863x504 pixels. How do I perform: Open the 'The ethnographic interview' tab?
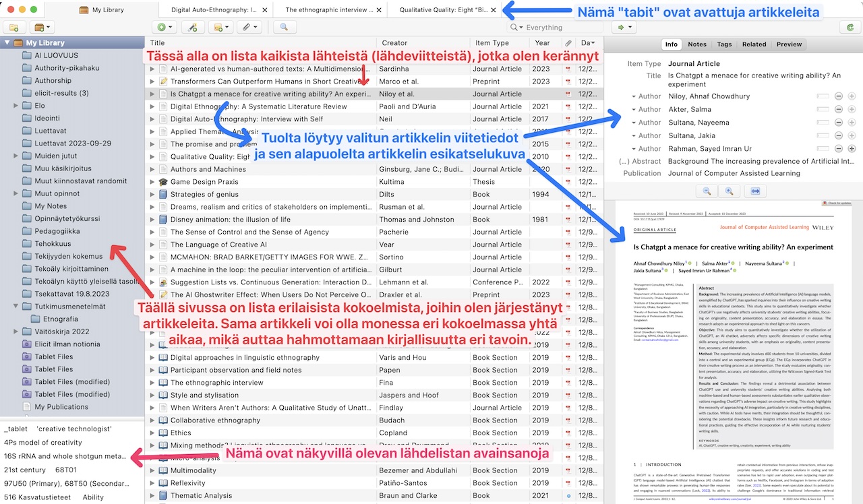(x=328, y=10)
